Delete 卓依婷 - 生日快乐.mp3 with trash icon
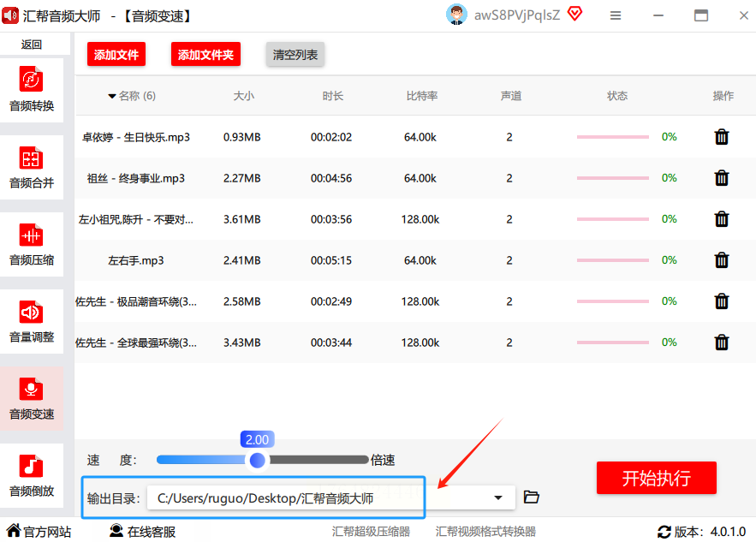The image size is (756, 542). coord(721,137)
